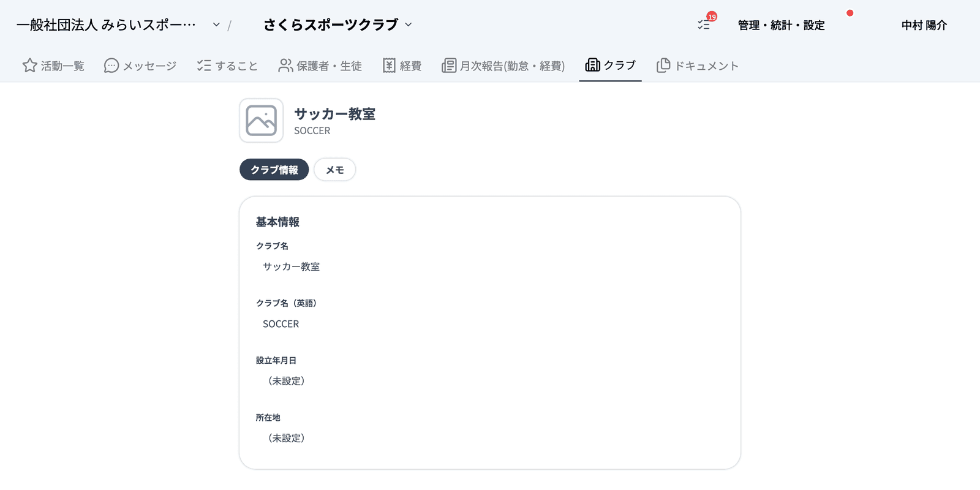Open 管理・統計・設定 menu
The image size is (980, 490).
point(782,25)
